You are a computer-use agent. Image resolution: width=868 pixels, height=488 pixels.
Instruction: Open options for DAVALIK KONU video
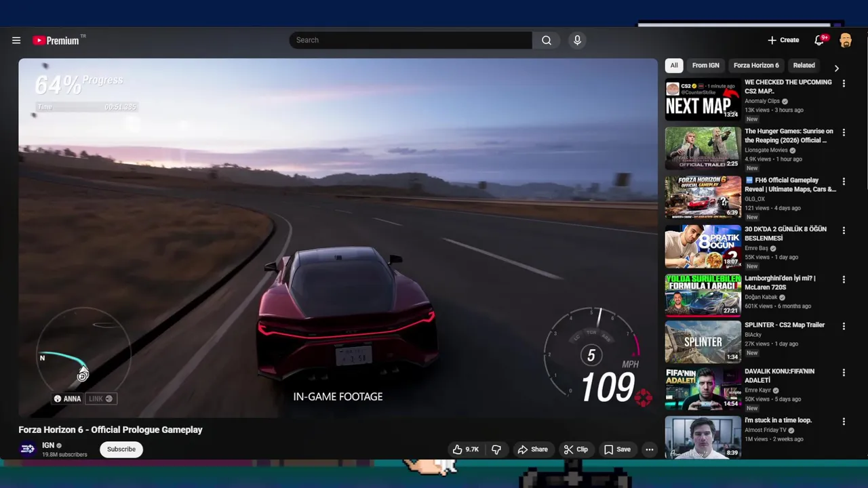point(844,373)
